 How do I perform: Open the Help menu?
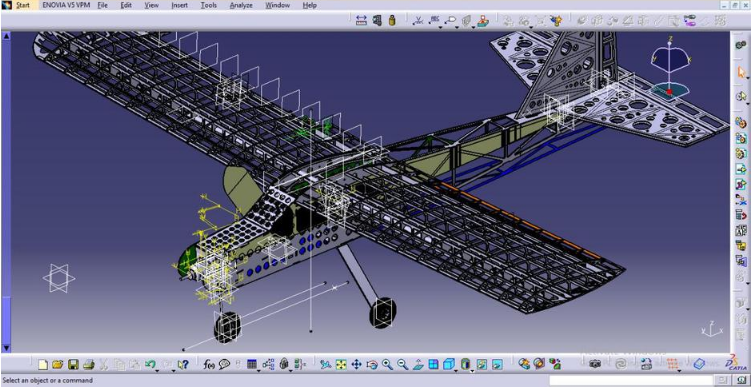pyautogui.click(x=309, y=5)
